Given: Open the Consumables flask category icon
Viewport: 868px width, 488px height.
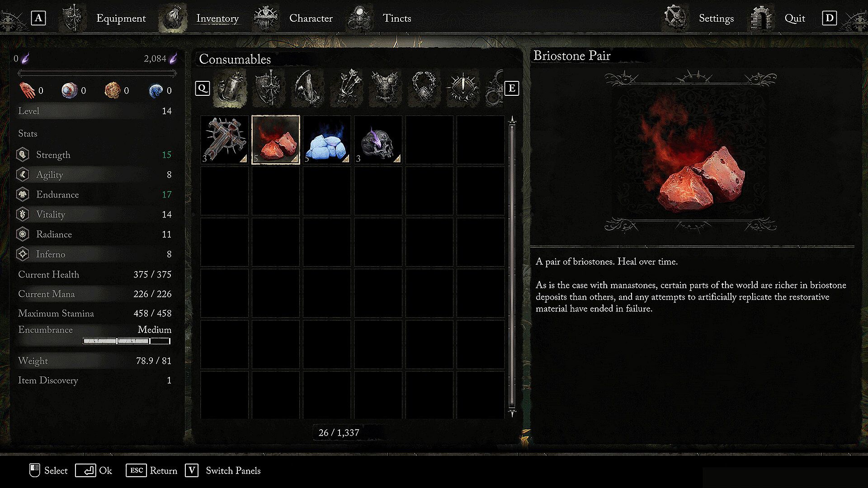Looking at the screenshot, I should coord(230,88).
